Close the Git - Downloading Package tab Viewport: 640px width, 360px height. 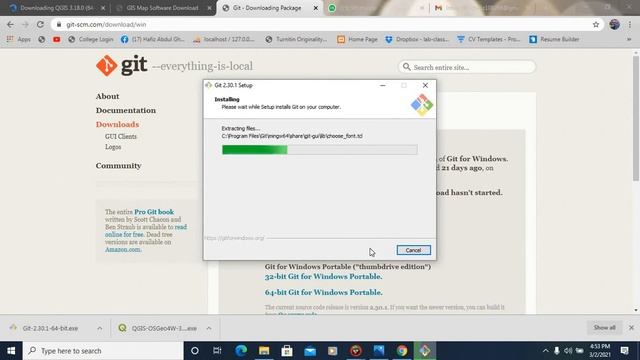316,8
